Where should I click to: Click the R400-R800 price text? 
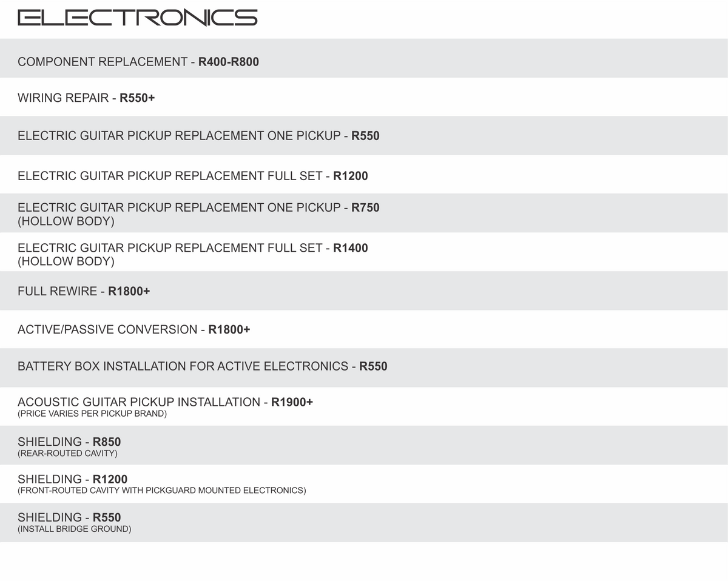229,62
